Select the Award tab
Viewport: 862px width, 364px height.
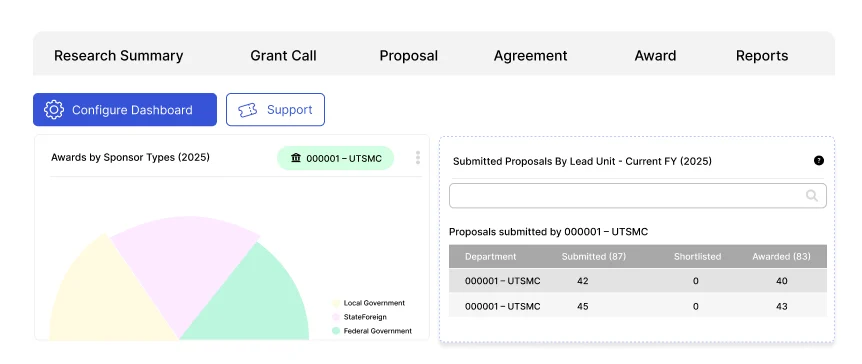point(655,56)
